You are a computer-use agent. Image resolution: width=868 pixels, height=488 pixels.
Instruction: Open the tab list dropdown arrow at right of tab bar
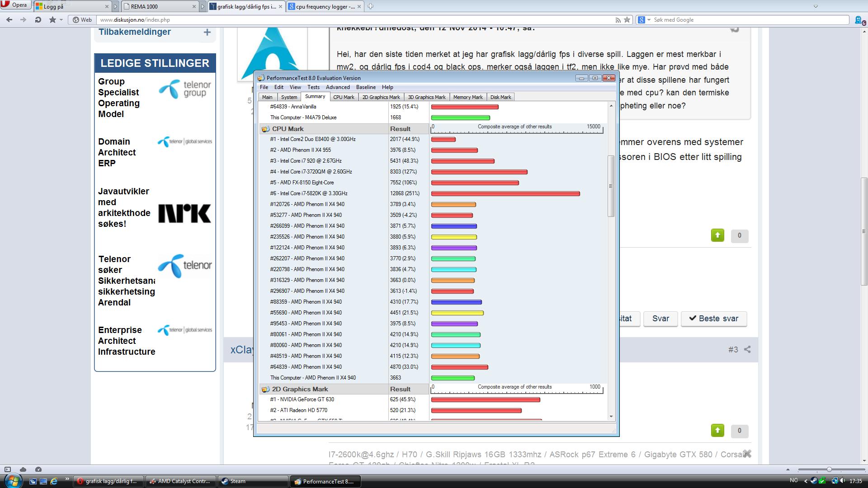coord(816,6)
